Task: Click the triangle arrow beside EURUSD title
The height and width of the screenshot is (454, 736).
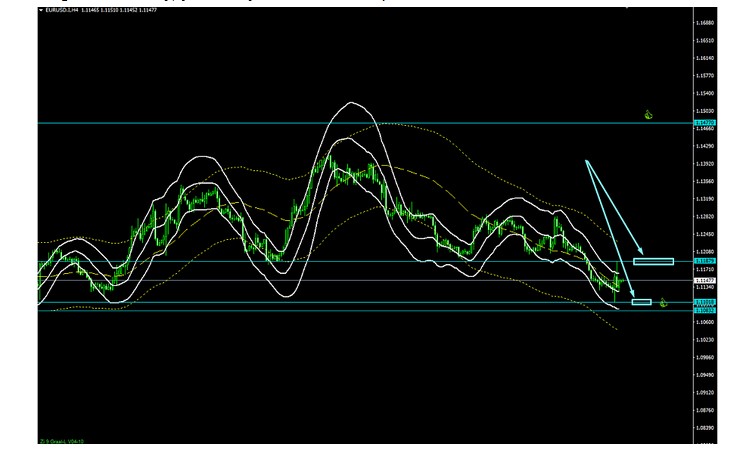Action: pos(41,10)
